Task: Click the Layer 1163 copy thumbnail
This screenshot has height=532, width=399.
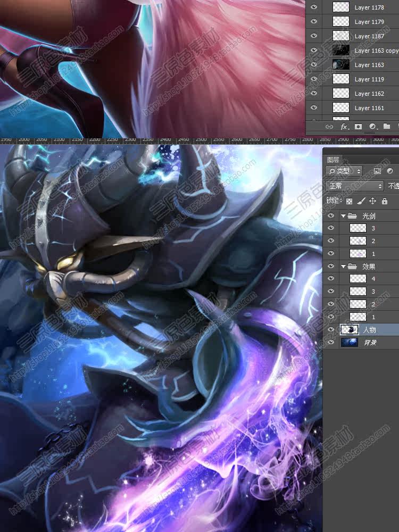Action: tap(340, 50)
